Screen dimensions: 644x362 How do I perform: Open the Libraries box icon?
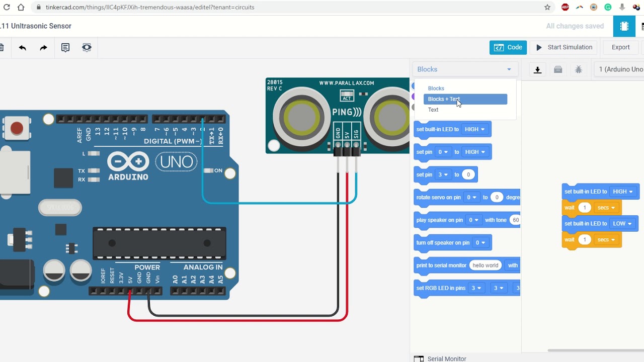click(558, 69)
